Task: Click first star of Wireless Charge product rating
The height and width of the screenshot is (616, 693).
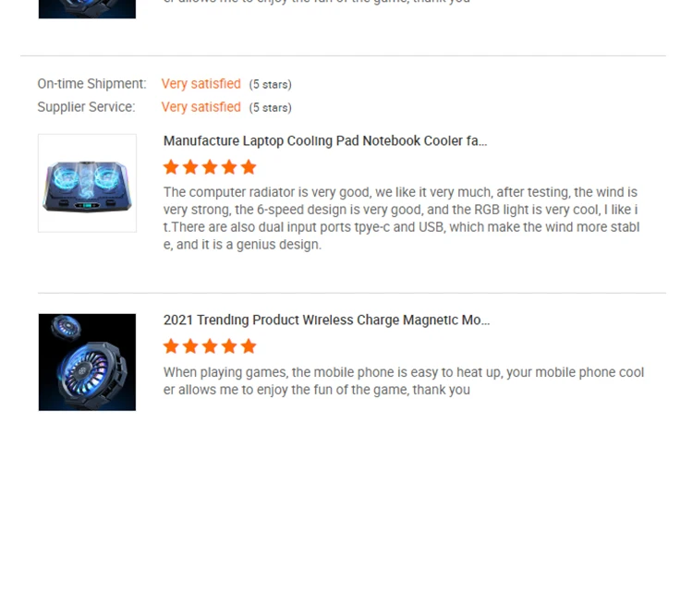Action: pyautogui.click(x=171, y=346)
